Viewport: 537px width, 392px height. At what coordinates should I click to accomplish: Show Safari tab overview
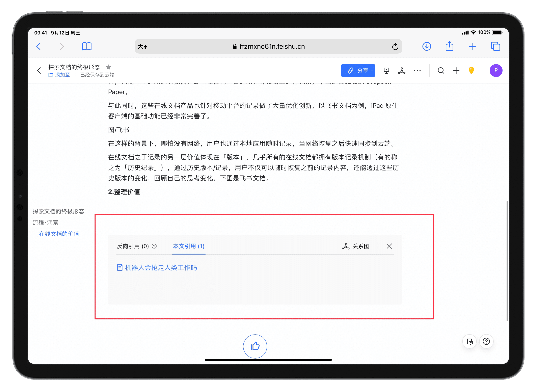(x=495, y=47)
